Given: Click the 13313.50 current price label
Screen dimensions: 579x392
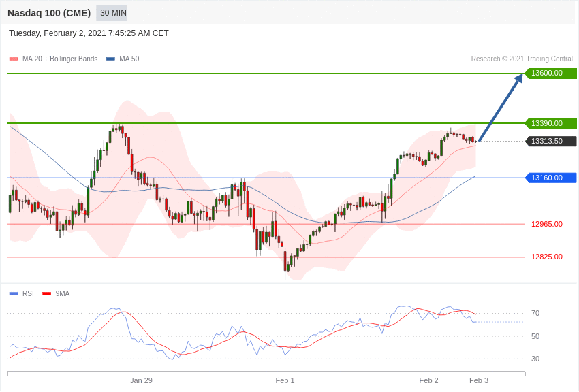Looking at the screenshot, I should pyautogui.click(x=550, y=141).
